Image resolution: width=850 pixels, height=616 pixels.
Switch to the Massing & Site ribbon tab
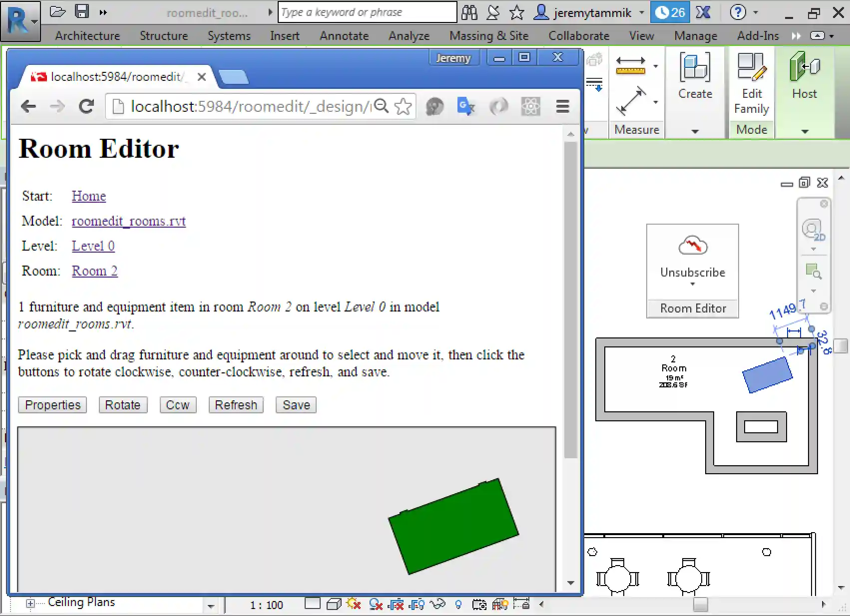488,35
